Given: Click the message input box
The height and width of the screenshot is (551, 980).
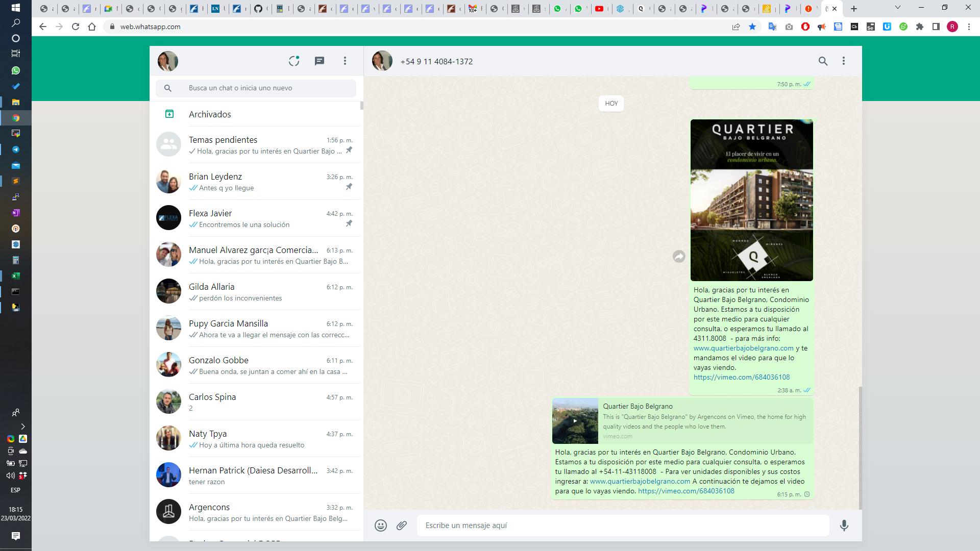Looking at the screenshot, I should (623, 525).
